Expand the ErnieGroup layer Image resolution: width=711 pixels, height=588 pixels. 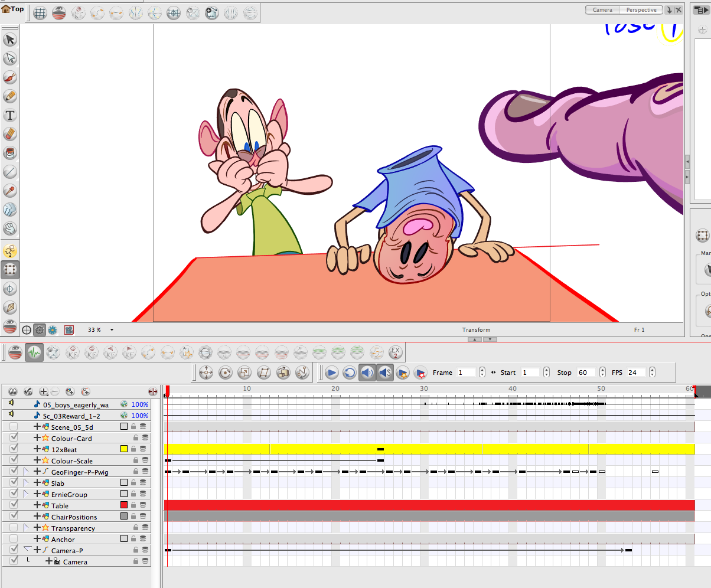25,494
